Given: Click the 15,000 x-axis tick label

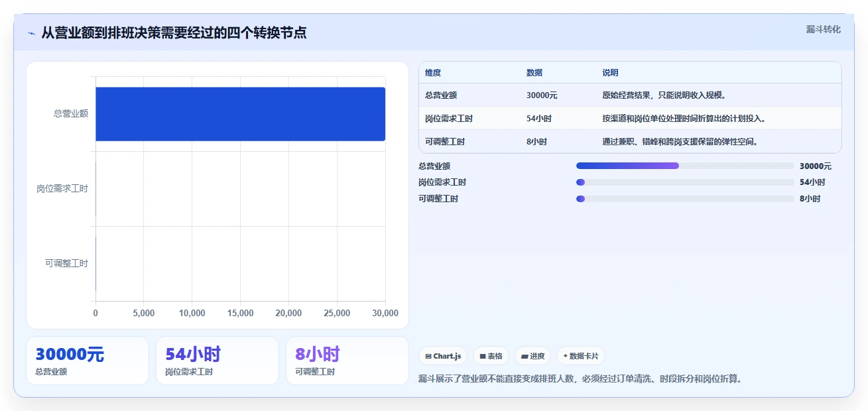Looking at the screenshot, I should [x=240, y=314].
